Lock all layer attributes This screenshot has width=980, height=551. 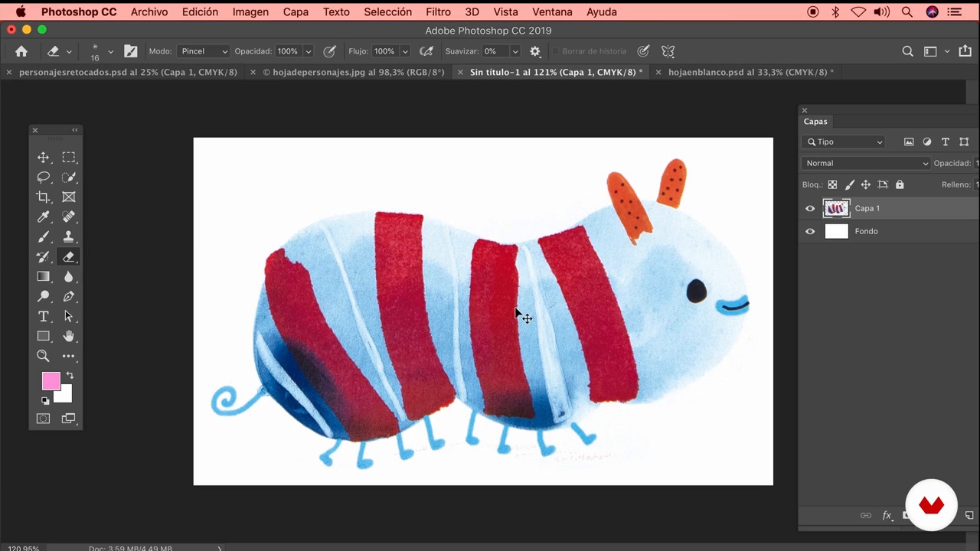900,184
